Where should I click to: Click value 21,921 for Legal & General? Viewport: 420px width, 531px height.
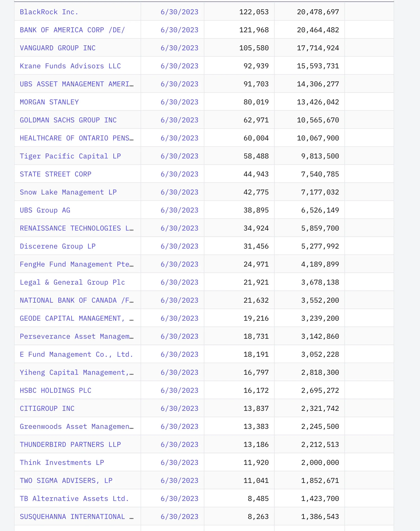[x=256, y=282]
